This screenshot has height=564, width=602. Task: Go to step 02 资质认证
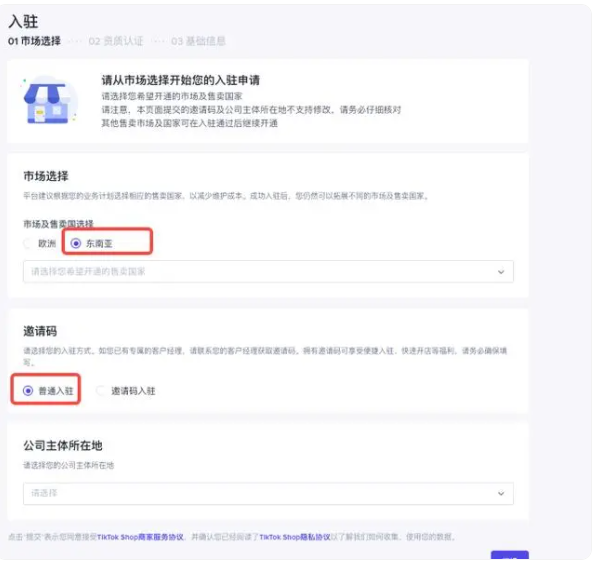(x=116, y=41)
